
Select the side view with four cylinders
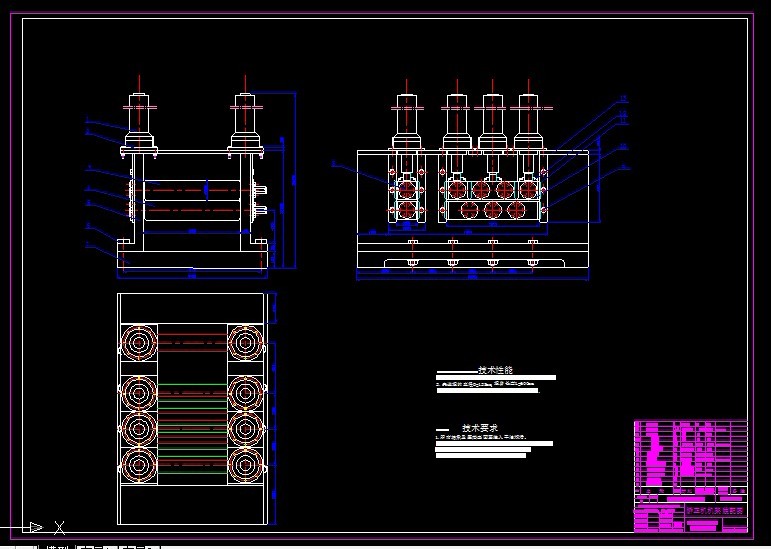479,179
